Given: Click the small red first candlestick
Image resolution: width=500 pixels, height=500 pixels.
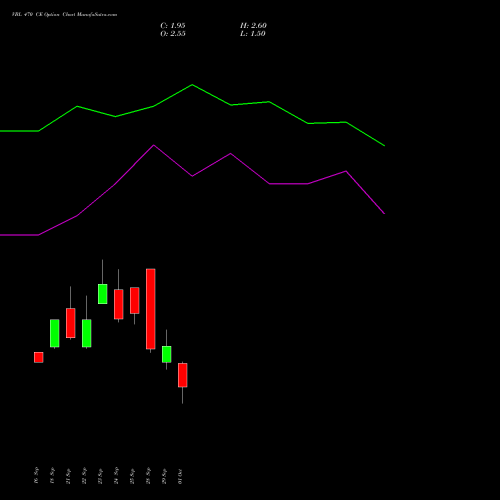Looking at the screenshot, I should click(39, 357).
